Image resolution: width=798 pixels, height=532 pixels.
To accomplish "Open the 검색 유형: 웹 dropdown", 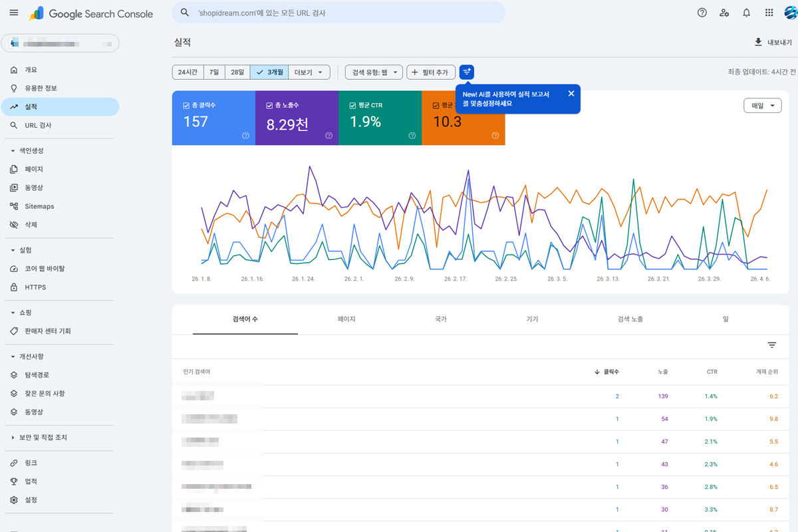I will point(374,72).
